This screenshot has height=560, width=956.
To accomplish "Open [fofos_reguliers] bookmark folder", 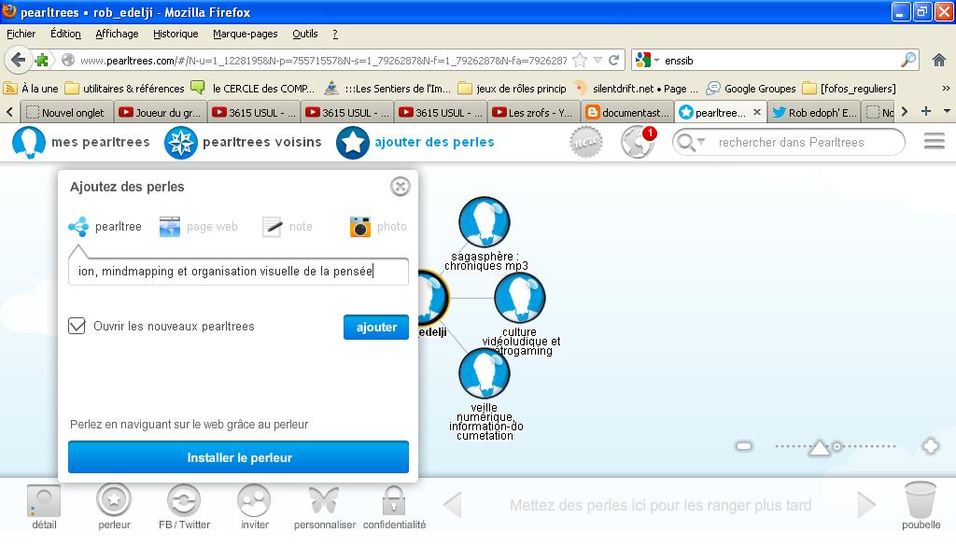I will [x=850, y=89].
